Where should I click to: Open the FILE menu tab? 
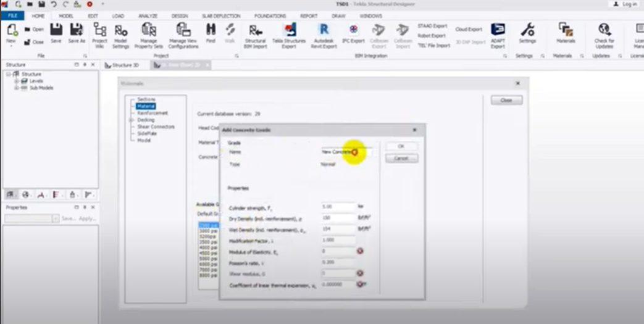pos(13,16)
